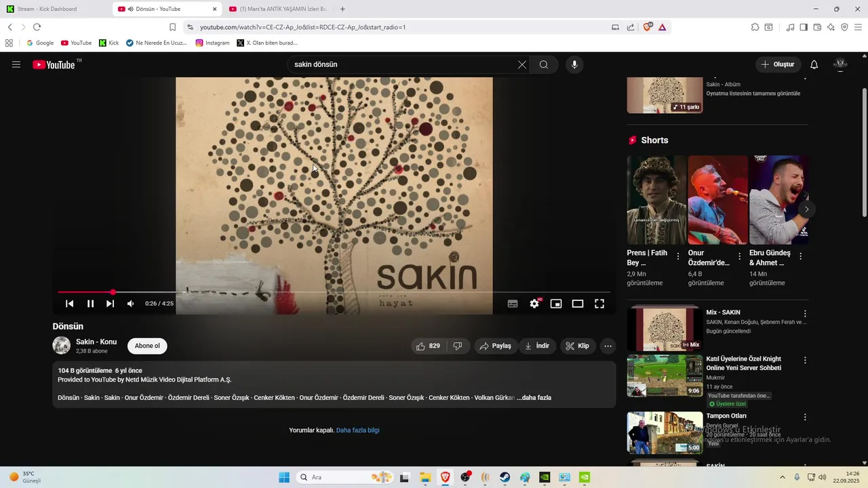Bookmark this page icon
The image size is (868, 488).
coord(172,27)
